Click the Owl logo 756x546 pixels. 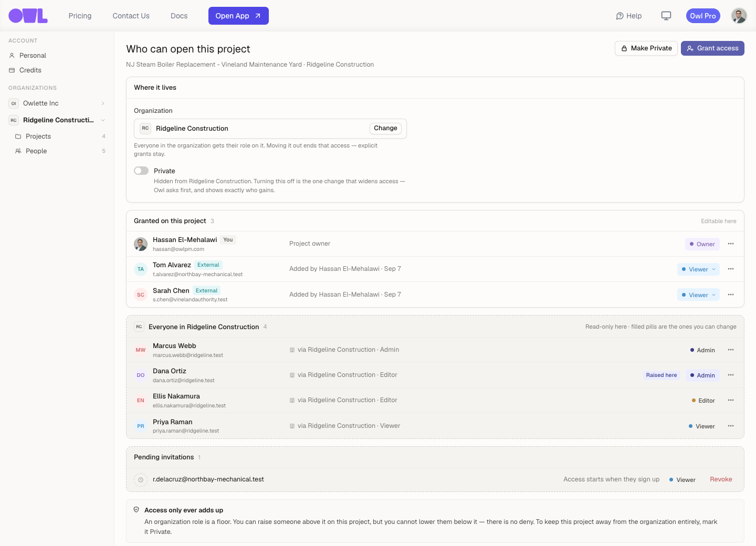[28, 16]
